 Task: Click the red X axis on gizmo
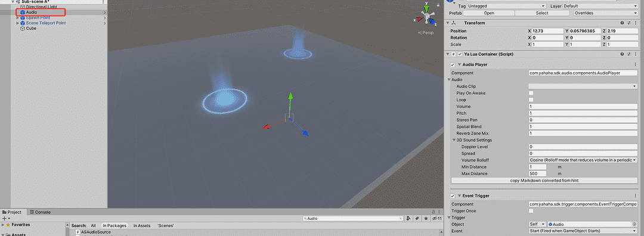coord(419,18)
